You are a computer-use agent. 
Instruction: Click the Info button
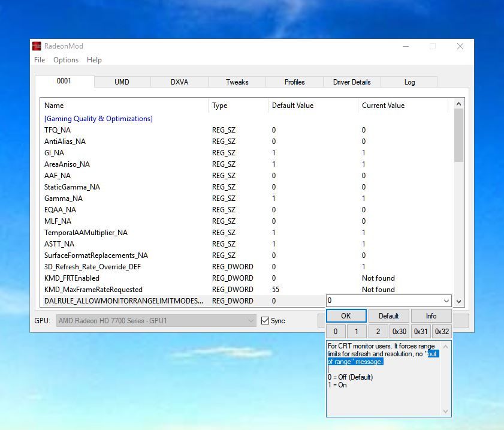coord(431,316)
